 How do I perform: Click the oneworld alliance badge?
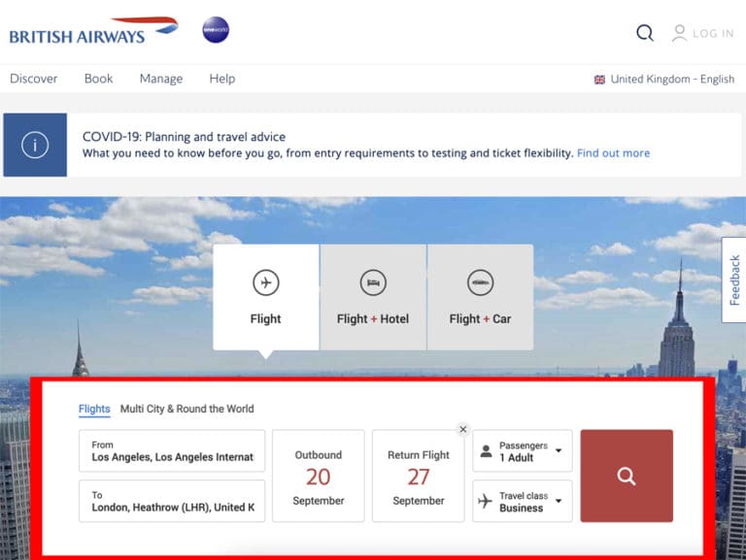pyautogui.click(x=216, y=30)
